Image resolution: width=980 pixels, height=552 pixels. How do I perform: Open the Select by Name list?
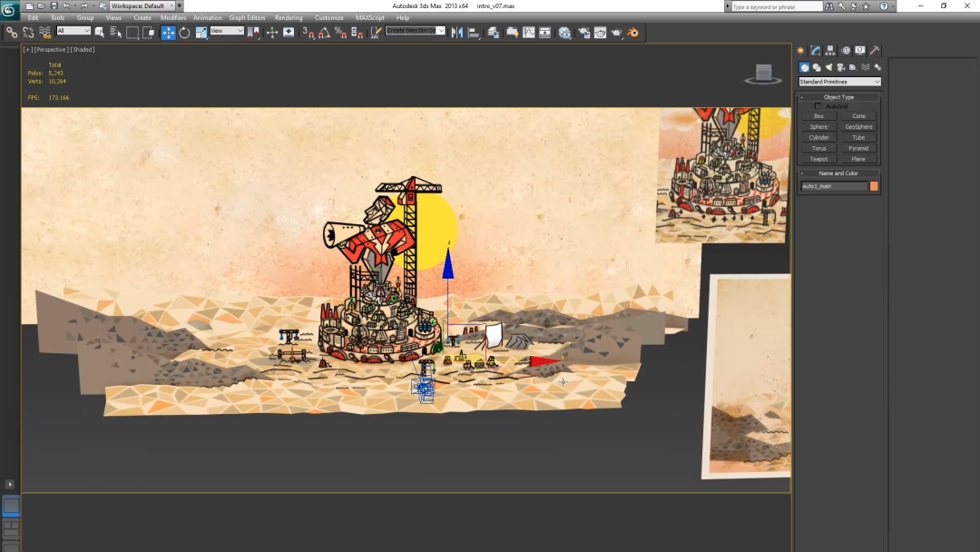(115, 33)
